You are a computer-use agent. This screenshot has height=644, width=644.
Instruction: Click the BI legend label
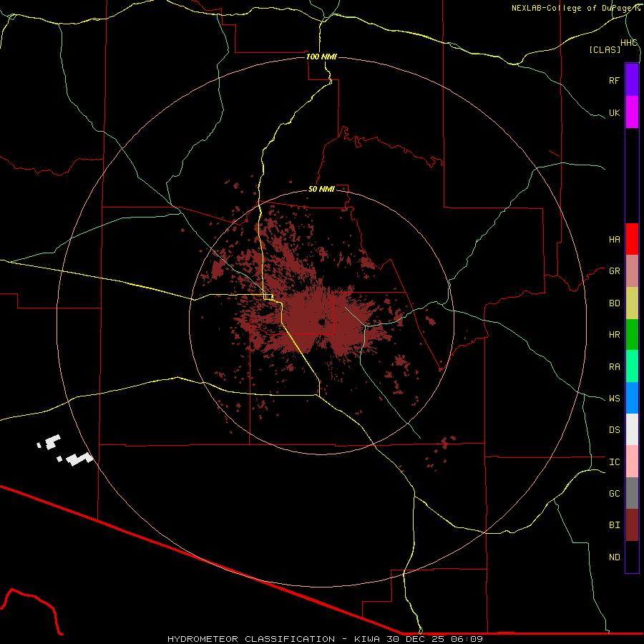[614, 525]
